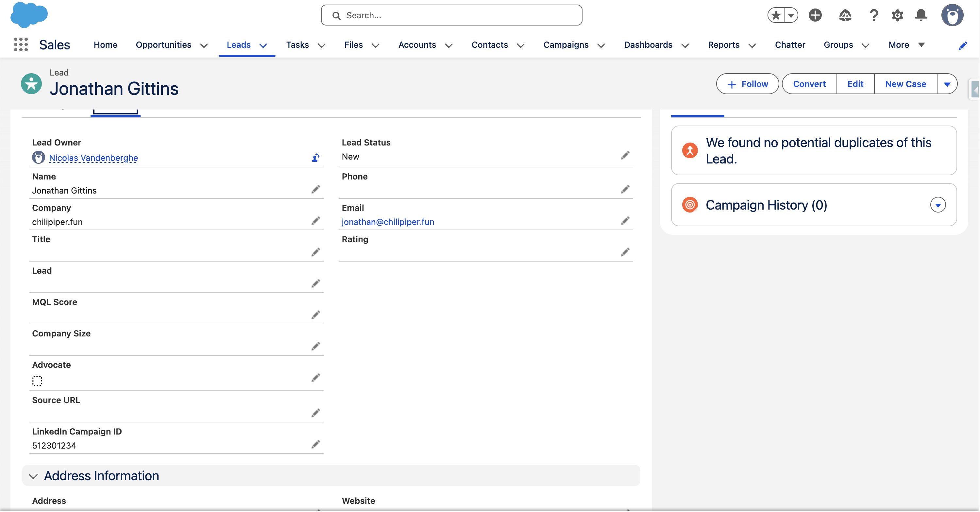980x512 pixels.
Task: Collapse the Address Information section
Action: point(33,476)
